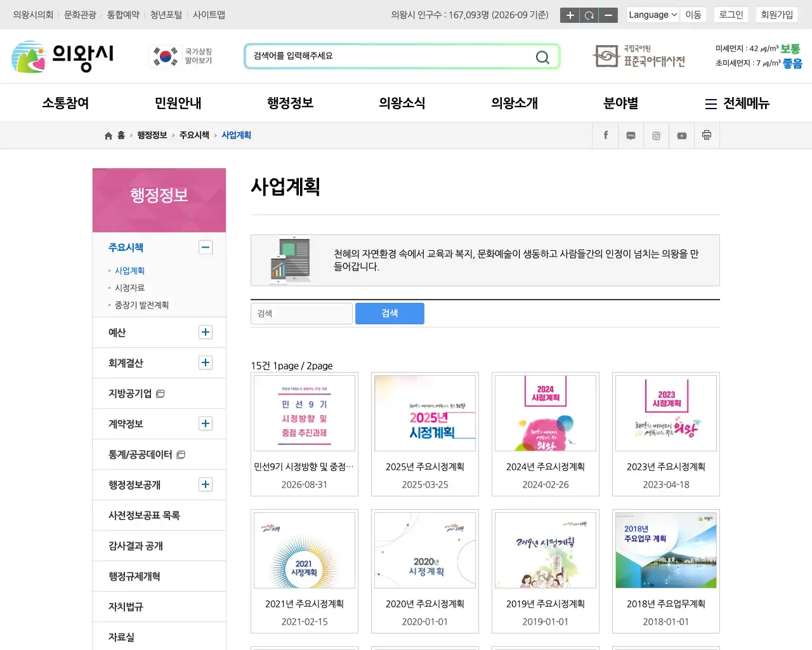The image size is (812, 650).
Task: Open the 민원안내 main menu
Action: click(x=178, y=103)
